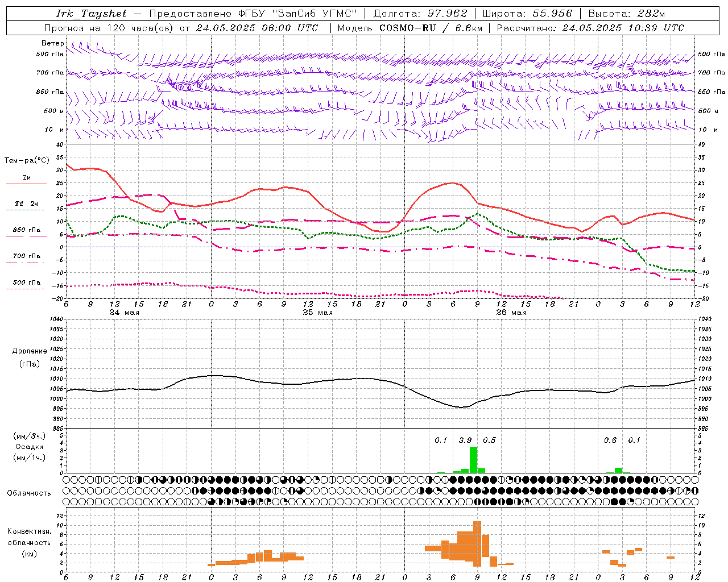The width and height of the screenshot is (728, 582).
Task: Click the tallest orange convective cloud bar
Action: (477, 544)
